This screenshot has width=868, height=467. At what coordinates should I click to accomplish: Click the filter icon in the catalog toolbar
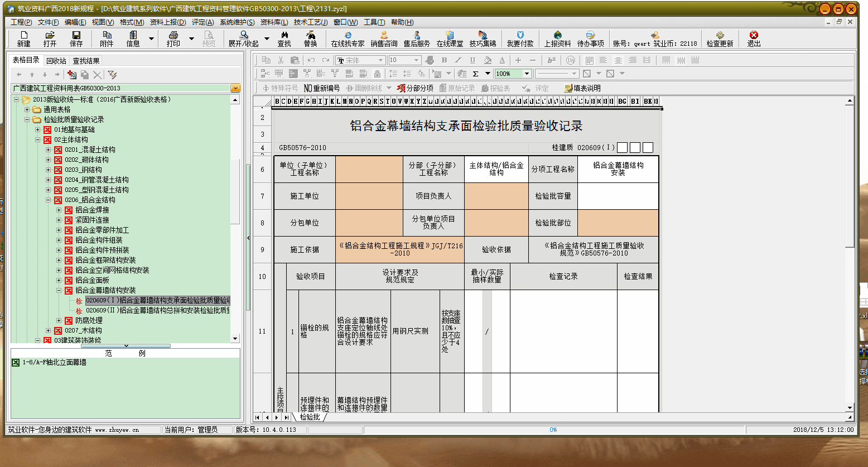coord(112,75)
